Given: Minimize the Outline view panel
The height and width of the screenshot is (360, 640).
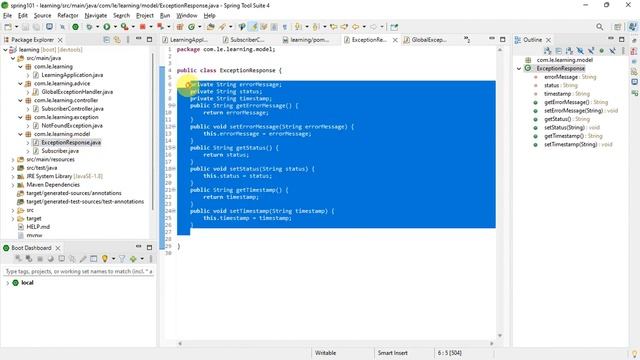Looking at the screenshot, I should tap(611, 39).
